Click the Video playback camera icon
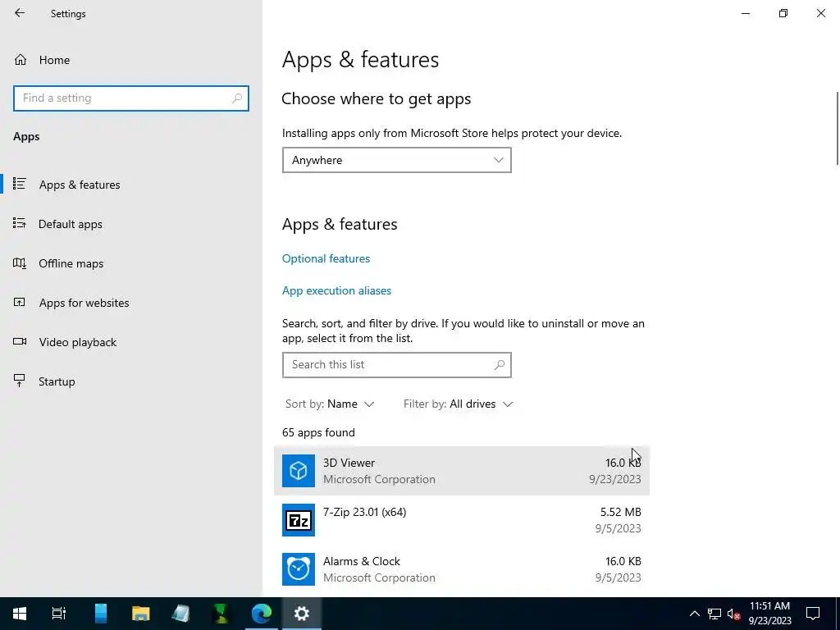The image size is (840, 630). point(20,341)
